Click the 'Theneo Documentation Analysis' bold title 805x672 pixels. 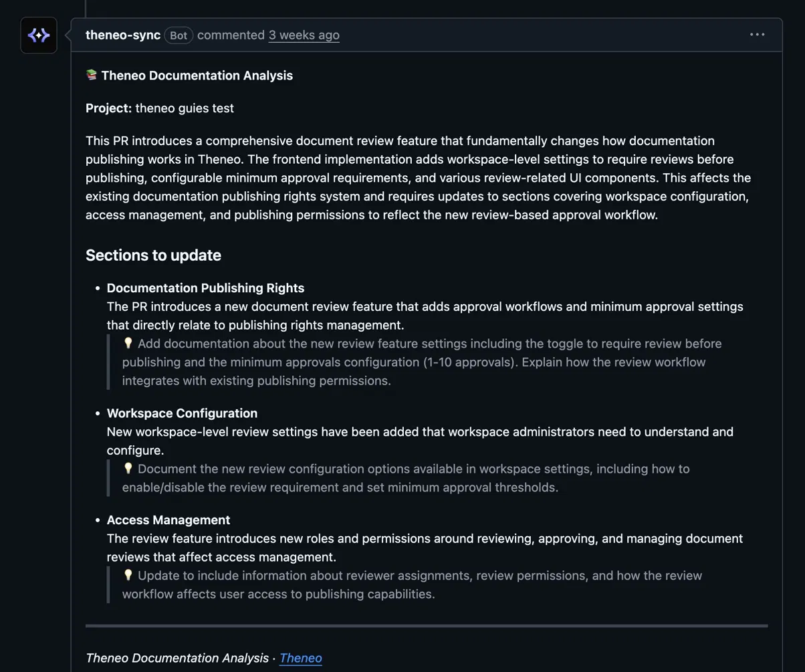point(197,76)
